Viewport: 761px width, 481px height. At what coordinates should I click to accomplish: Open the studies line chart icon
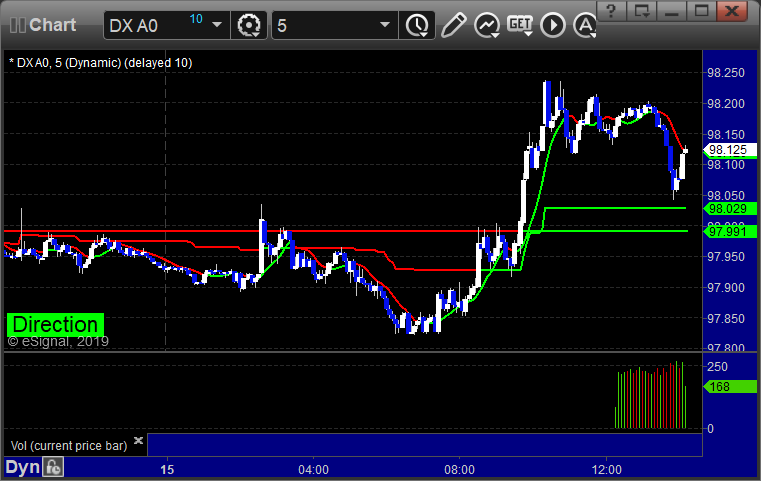487,25
